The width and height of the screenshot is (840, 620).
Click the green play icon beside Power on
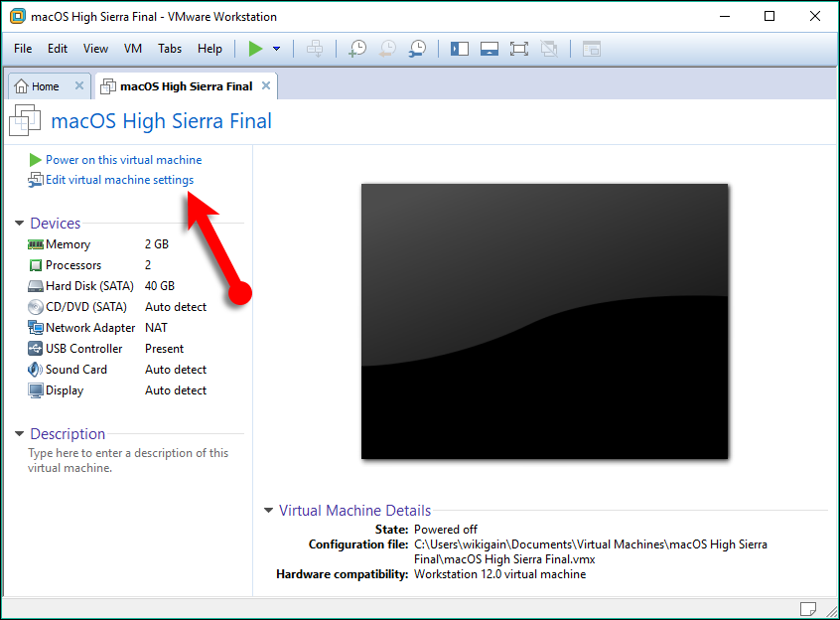pos(36,160)
